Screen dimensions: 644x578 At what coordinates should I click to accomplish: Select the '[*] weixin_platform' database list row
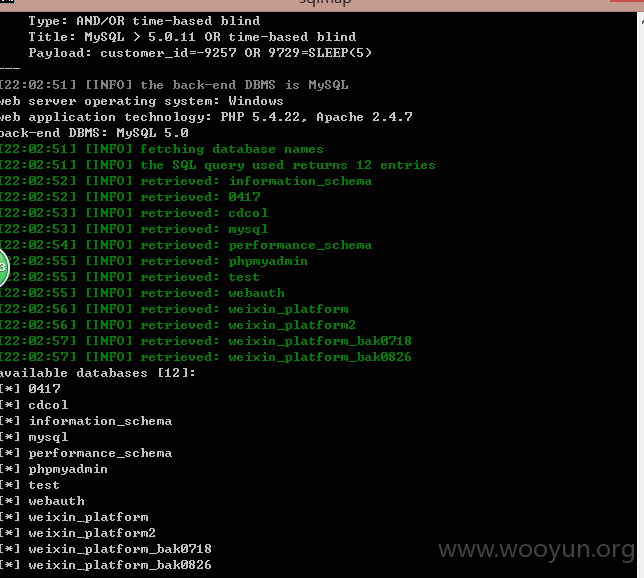[x=74, y=518]
